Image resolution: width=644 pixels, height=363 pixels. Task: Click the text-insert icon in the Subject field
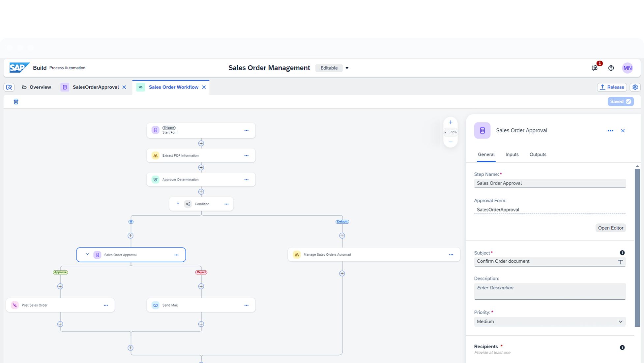pos(620,262)
